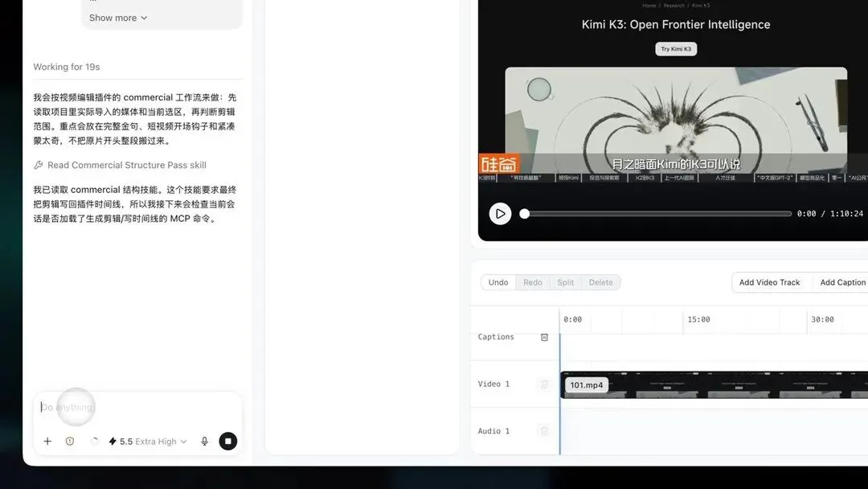Delete the Captions track with trash icon

[544, 337]
